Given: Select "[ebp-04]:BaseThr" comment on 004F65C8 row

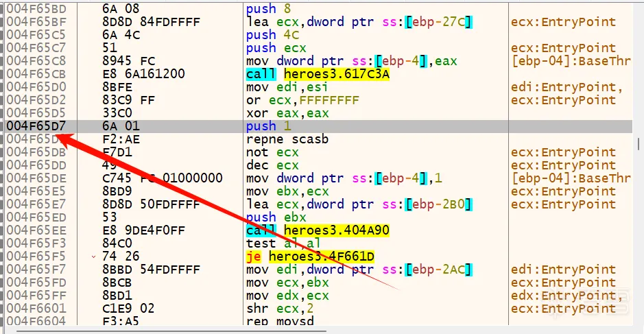Looking at the screenshot, I should [571, 61].
